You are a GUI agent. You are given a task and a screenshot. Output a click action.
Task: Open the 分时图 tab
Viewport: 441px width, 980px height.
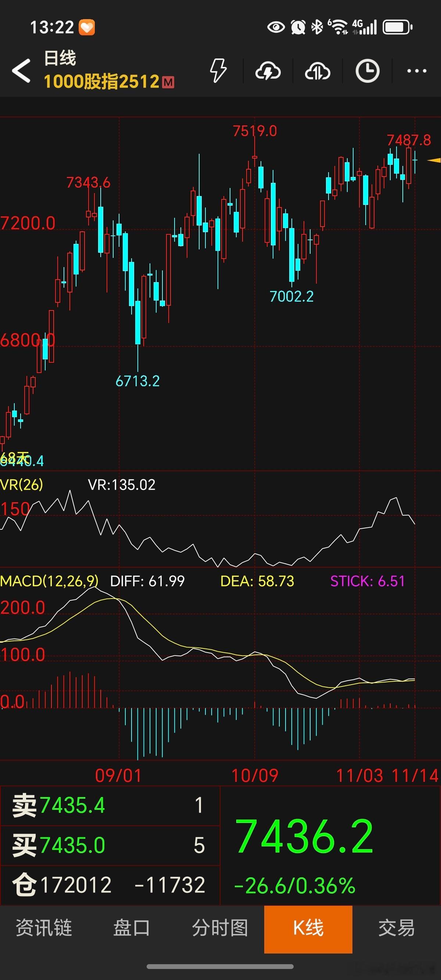[x=220, y=928]
